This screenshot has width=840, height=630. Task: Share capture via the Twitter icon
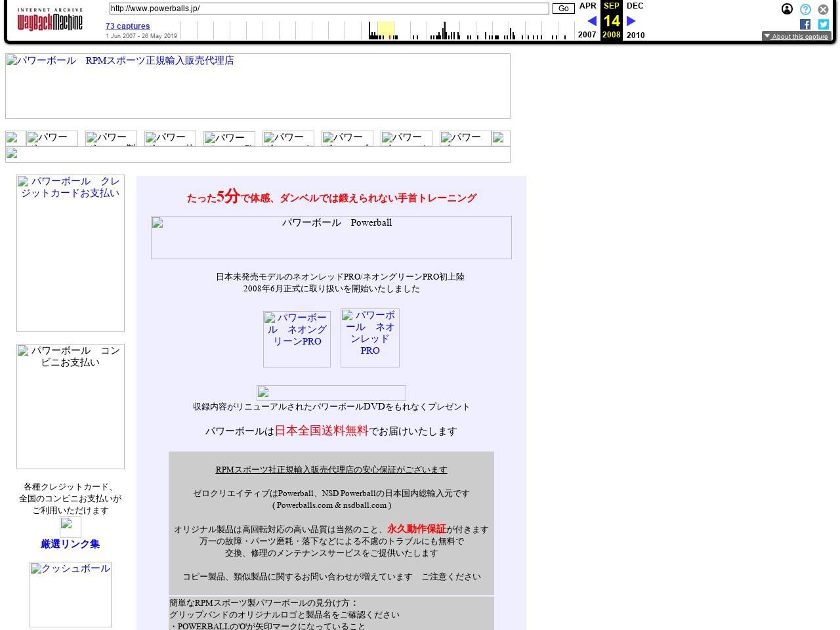[822, 24]
